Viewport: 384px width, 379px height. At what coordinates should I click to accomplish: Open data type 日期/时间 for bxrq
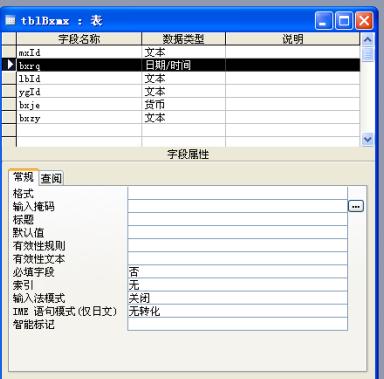tap(183, 65)
